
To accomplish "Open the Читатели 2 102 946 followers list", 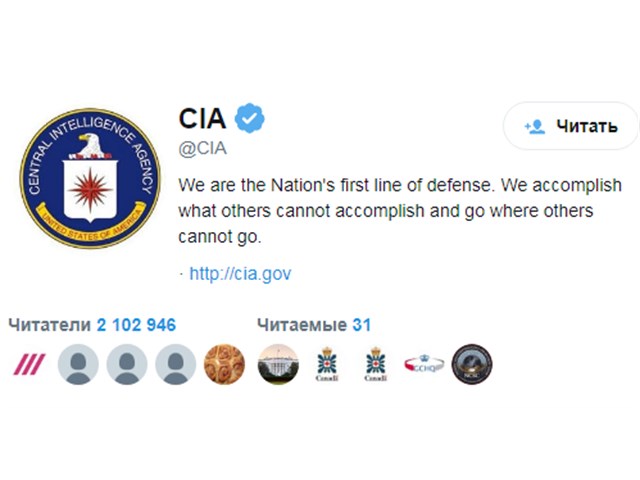I will [92, 325].
